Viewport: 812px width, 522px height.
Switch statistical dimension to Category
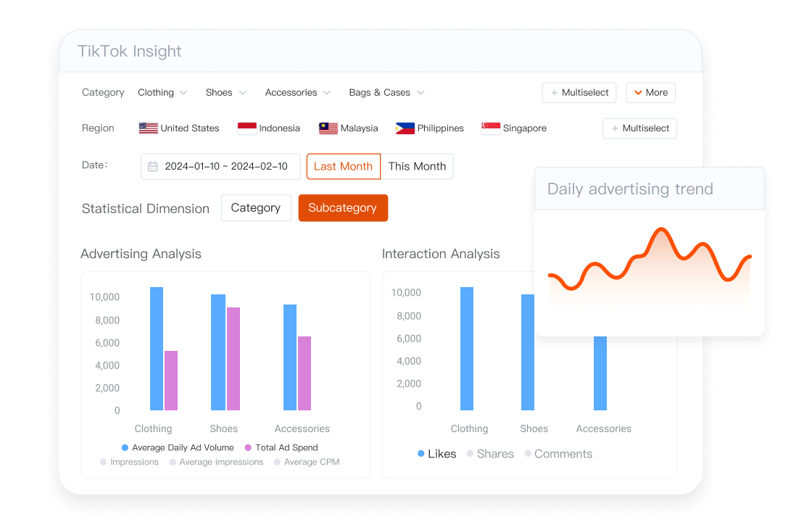[256, 207]
